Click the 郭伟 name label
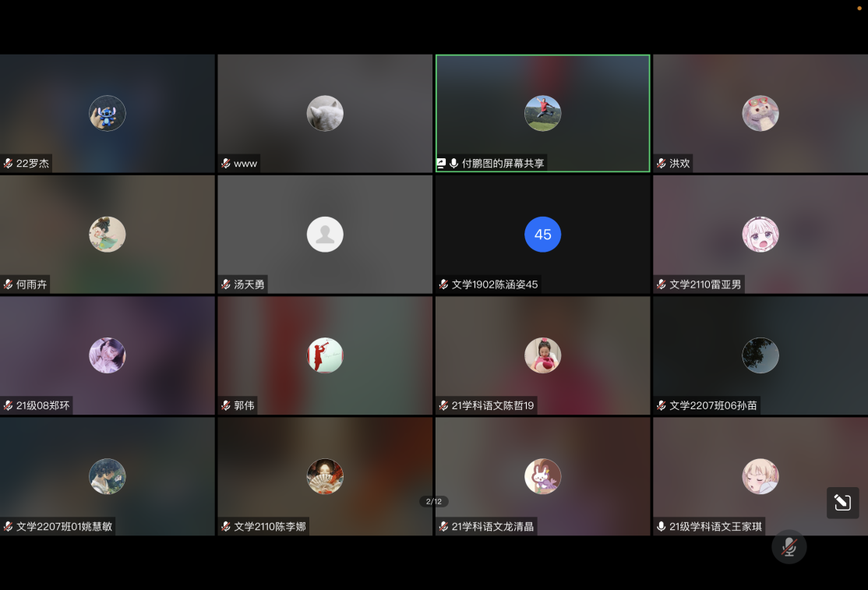The width and height of the screenshot is (868, 590). (x=244, y=405)
